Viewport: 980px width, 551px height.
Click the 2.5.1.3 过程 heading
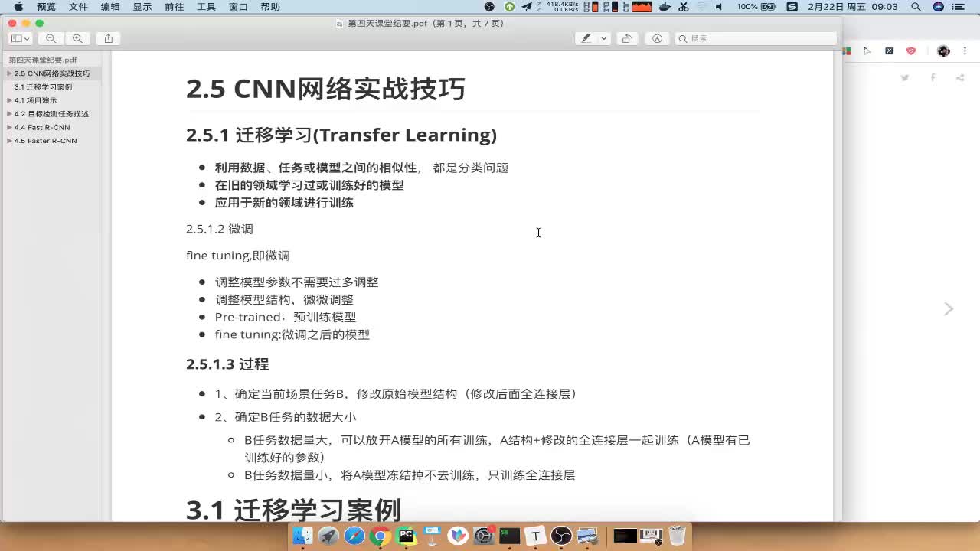coord(227,364)
